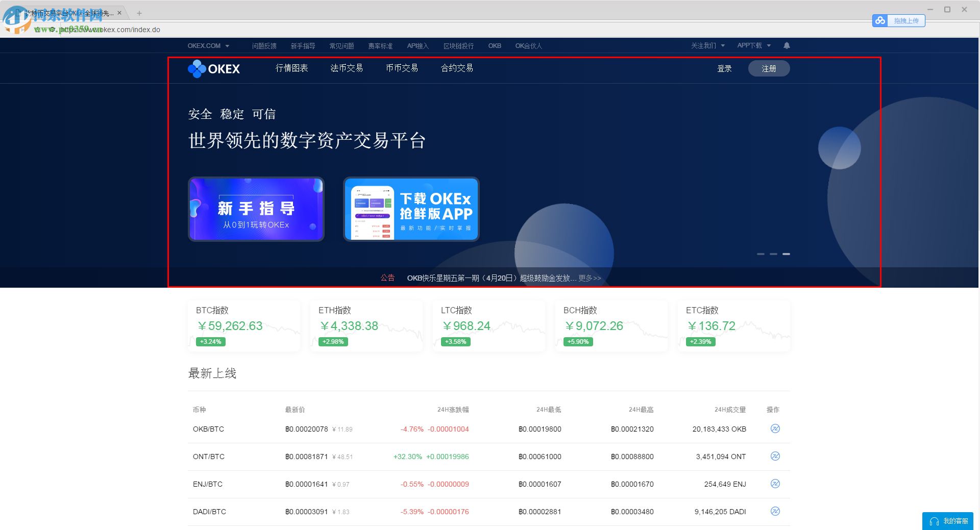Select first carousel indicator dash
Viewport: 980px width, 530px height.
coord(761,254)
